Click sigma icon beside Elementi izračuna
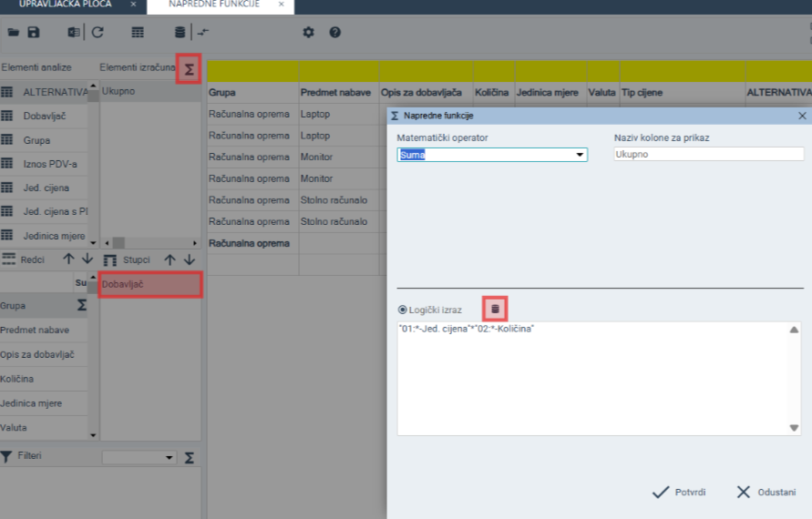 click(189, 68)
